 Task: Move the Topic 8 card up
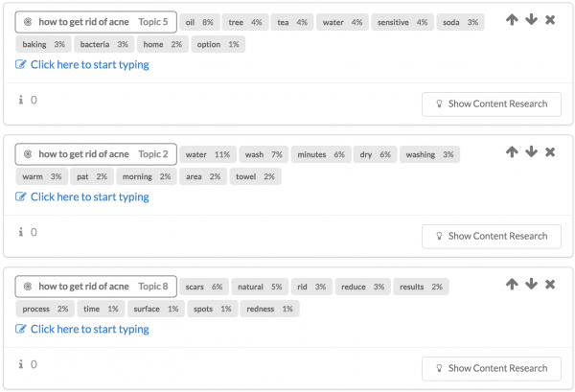512,285
